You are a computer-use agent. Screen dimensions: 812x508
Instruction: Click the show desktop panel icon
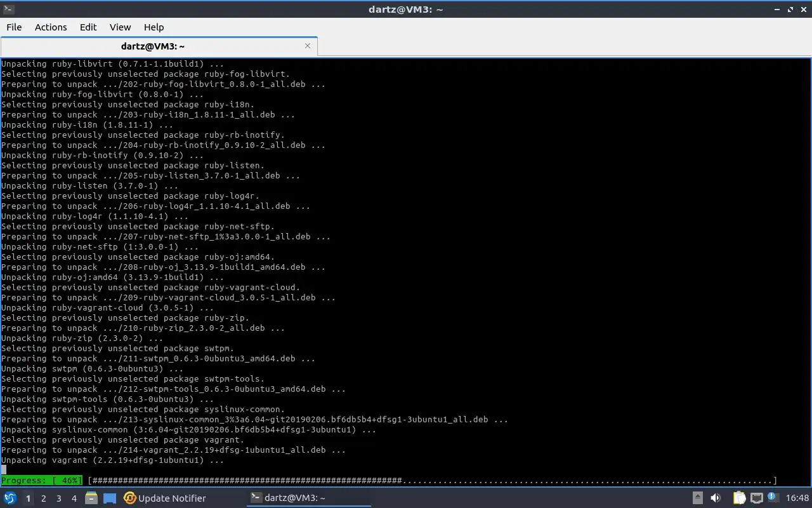coord(110,498)
